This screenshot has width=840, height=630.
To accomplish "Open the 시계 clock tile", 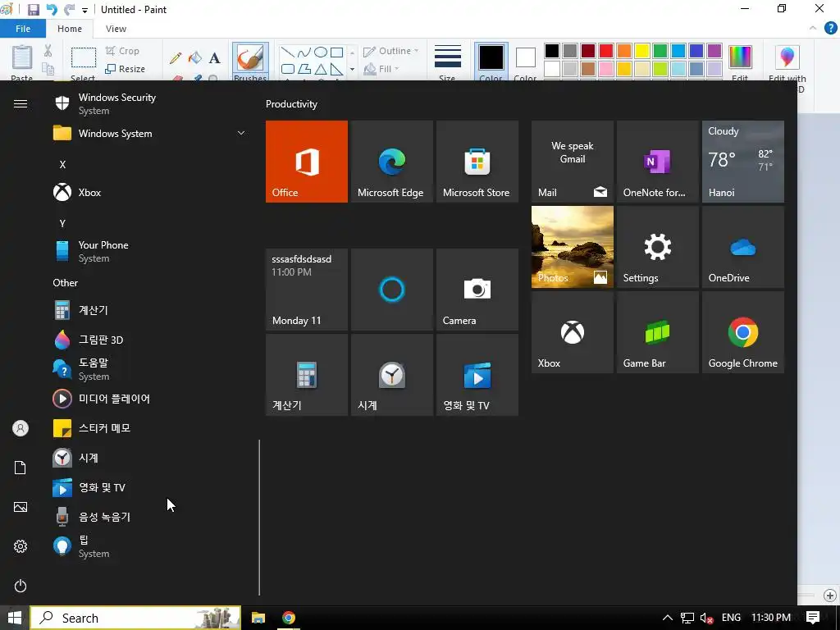I will point(391,374).
